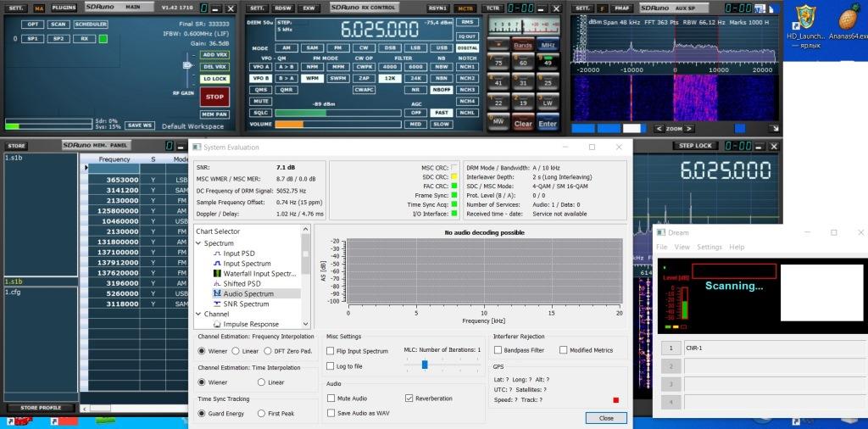Enable Log to file checkbox
Screen dimensions: 868x429
point(331,366)
